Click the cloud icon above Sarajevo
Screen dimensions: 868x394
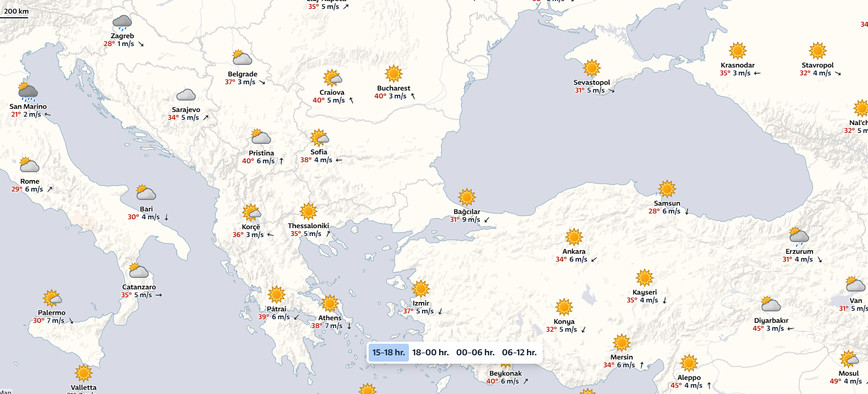(x=186, y=95)
